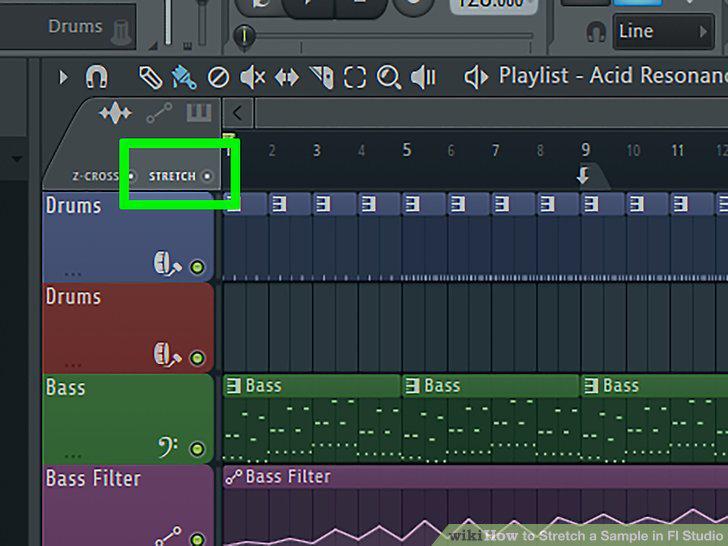Mute the red Drums track
This screenshot has width=728, height=546.
point(197,358)
